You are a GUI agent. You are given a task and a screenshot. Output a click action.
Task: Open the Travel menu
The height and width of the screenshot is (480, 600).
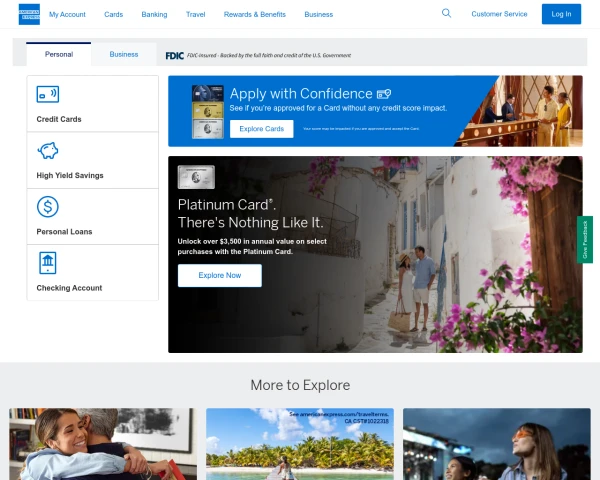click(196, 15)
